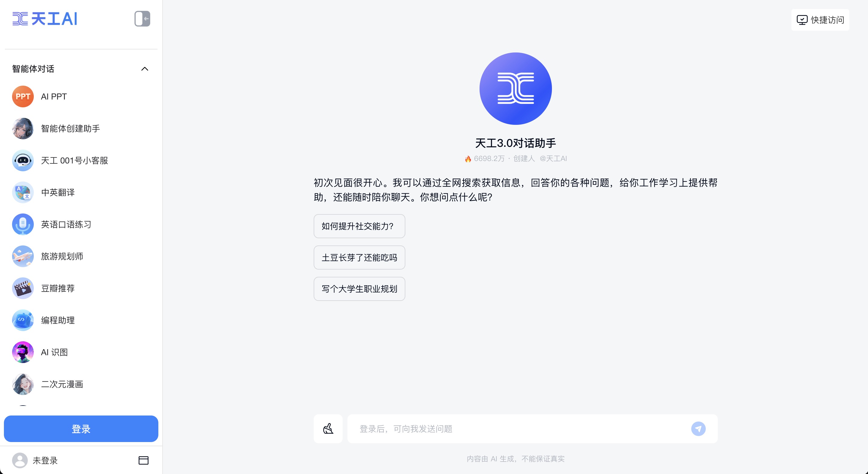Select the 智能体创建助手 avatar
The image size is (868, 474).
click(x=23, y=128)
